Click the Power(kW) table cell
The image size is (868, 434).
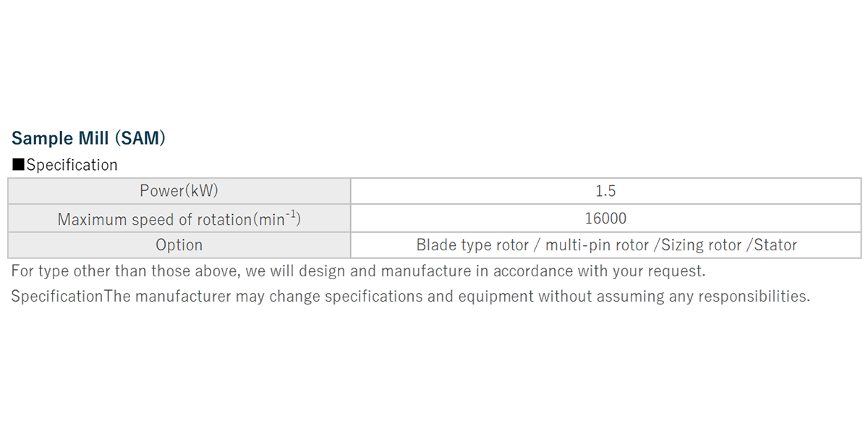179,191
